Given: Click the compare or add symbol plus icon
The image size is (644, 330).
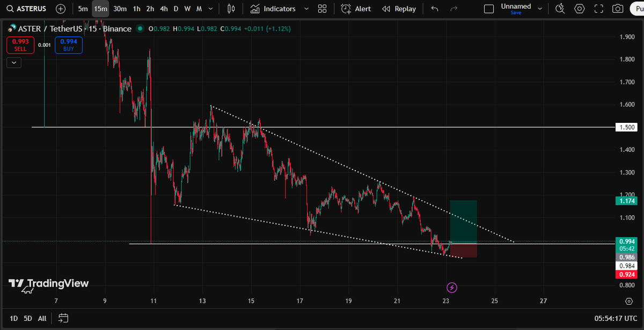Looking at the screenshot, I should click(x=61, y=9).
